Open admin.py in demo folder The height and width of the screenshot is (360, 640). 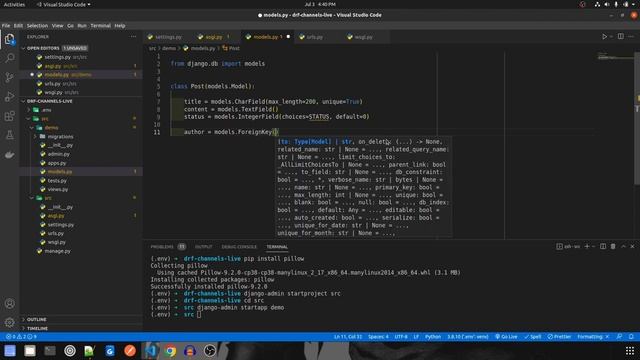click(59, 154)
